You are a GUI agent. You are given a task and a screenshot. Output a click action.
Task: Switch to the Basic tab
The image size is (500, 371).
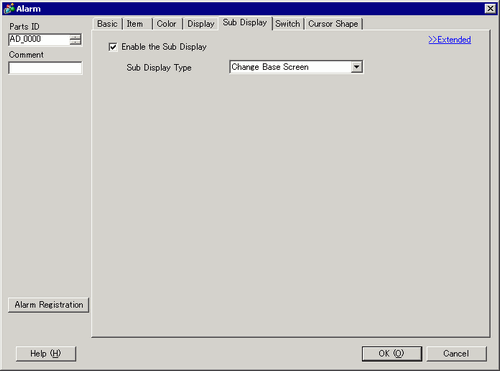click(107, 24)
